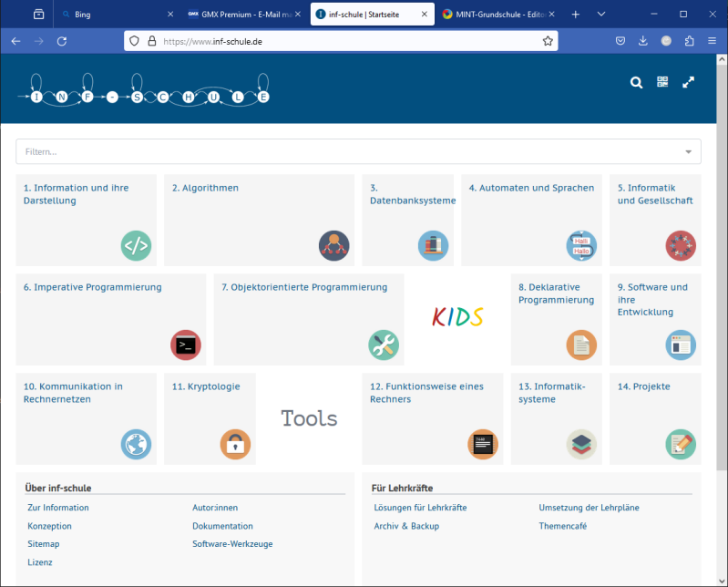The width and height of the screenshot is (728, 587).
Task: Reload the page using the refresh button
Action: coord(62,41)
